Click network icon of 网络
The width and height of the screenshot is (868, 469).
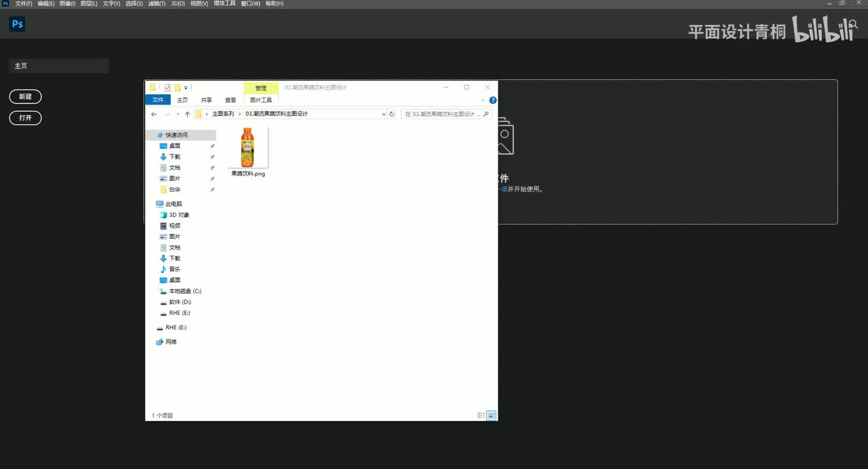pyautogui.click(x=159, y=342)
